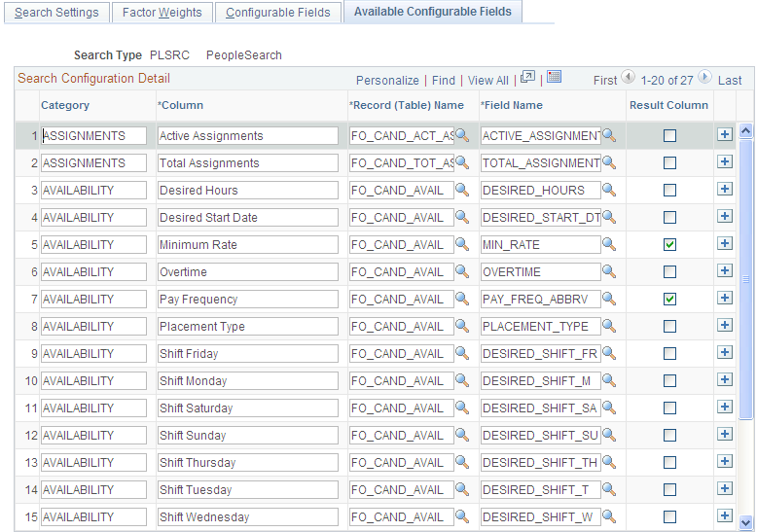Open record lookup for Desired Hours row
757x532 pixels.
pos(462,191)
